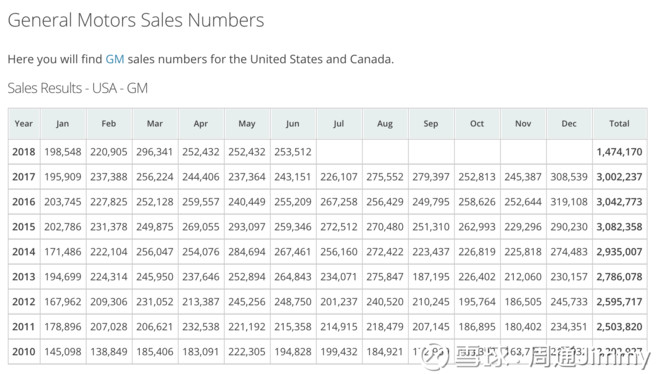
Task: Click the Jan column header
Action: click(x=63, y=124)
